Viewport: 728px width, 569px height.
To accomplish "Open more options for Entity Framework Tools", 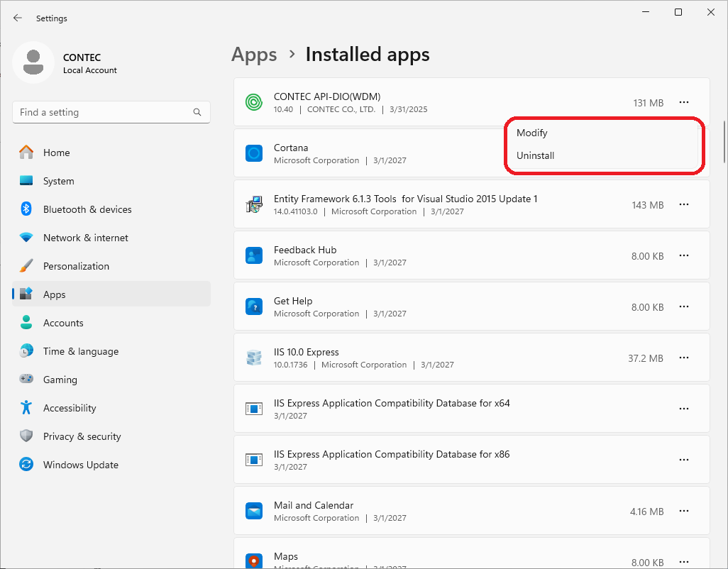I will (684, 204).
